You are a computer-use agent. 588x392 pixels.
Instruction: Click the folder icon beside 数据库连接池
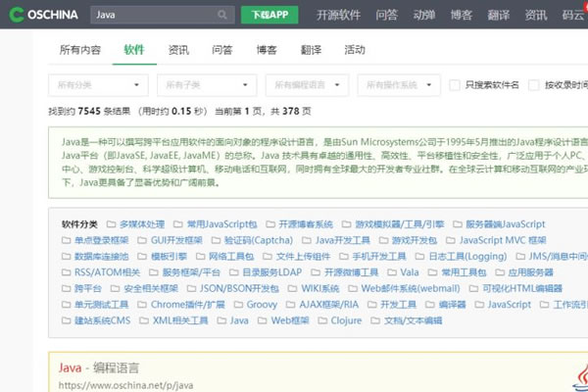[x=66, y=256]
